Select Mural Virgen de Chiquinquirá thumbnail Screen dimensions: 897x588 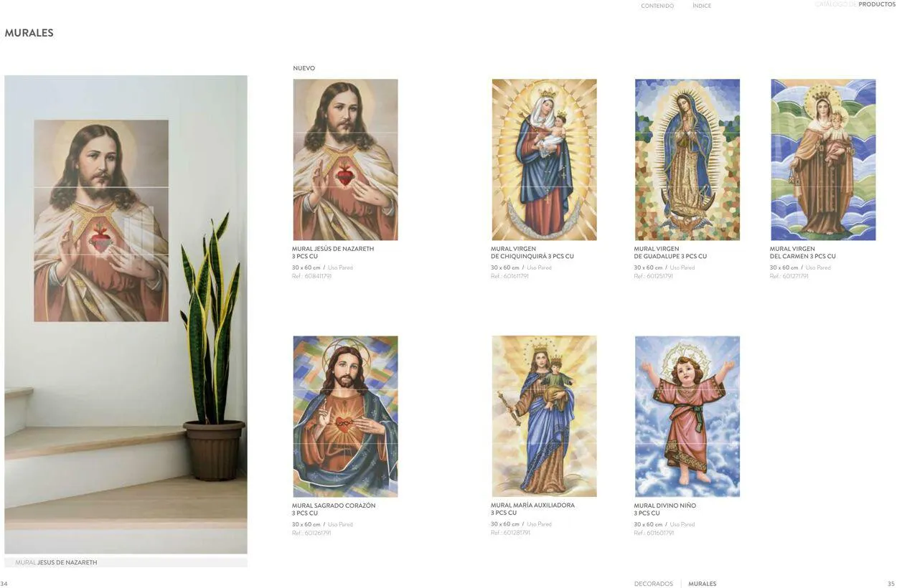pos(544,159)
